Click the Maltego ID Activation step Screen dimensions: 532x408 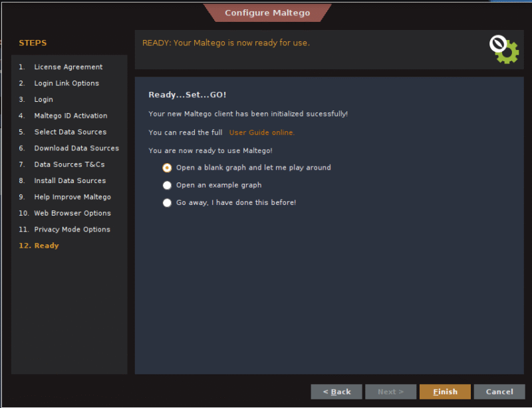point(70,116)
